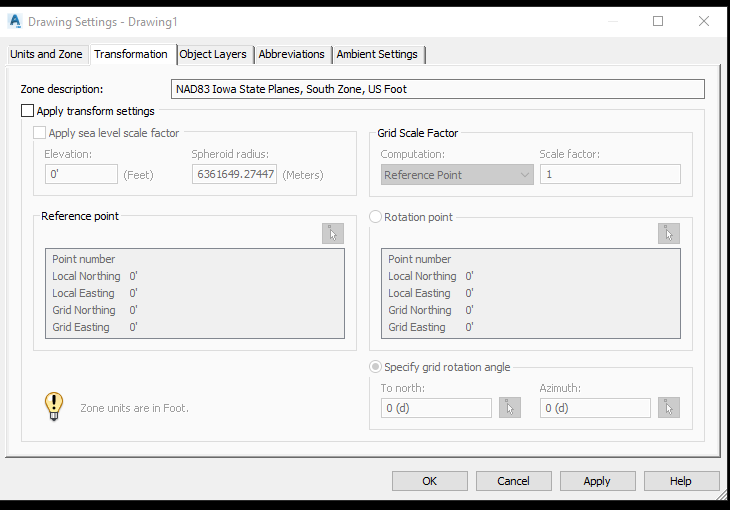Go to the Abbreviations tab
The height and width of the screenshot is (510, 730).
click(292, 54)
